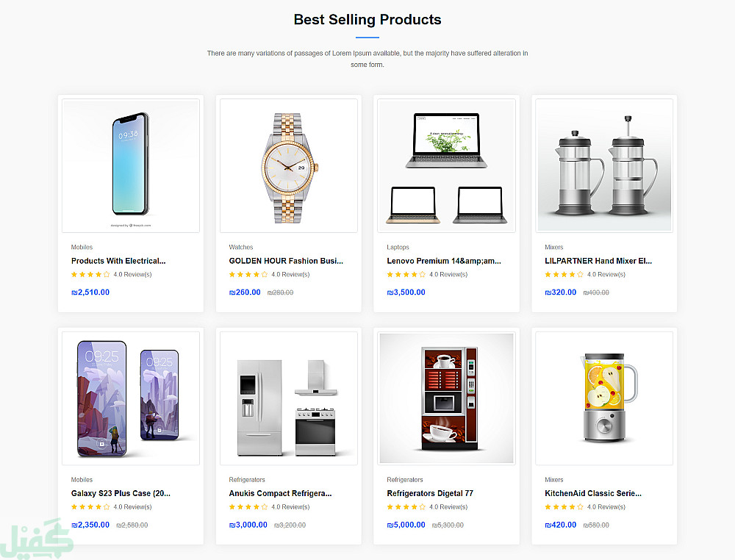Screen dimensions: 735x560
Task: Open 'LILPARTNER Hand Mixer' product link
Action: pos(598,261)
